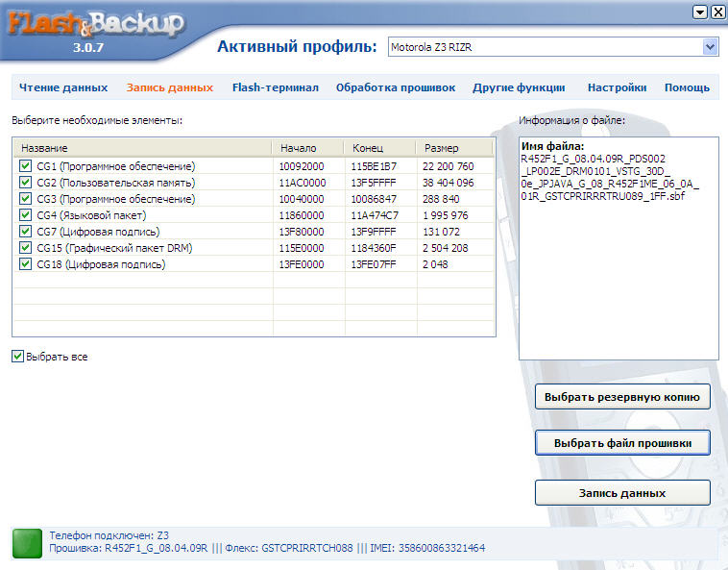728x570 pixels.
Task: Open the Flash-терминал tab
Action: [276, 87]
